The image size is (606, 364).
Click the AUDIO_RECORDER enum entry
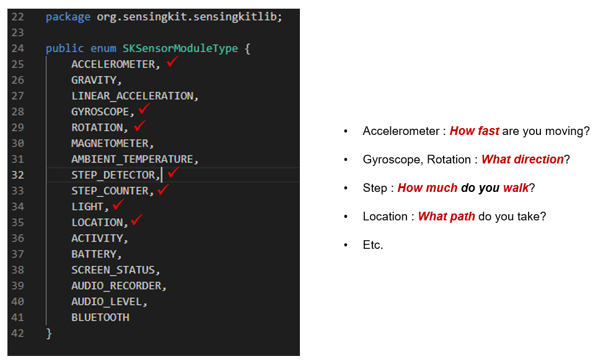(x=118, y=286)
